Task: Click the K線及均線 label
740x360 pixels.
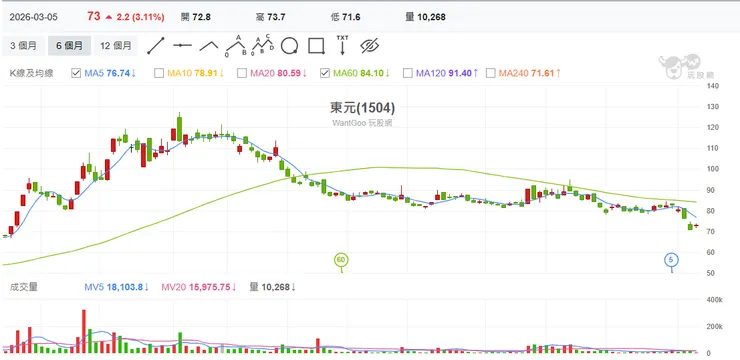Action: click(32, 73)
